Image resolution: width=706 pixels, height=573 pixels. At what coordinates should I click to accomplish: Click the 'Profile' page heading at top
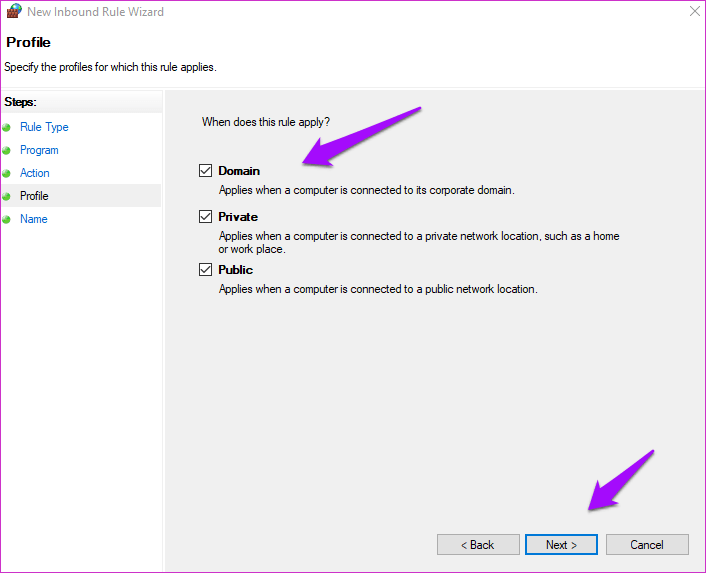(x=28, y=42)
